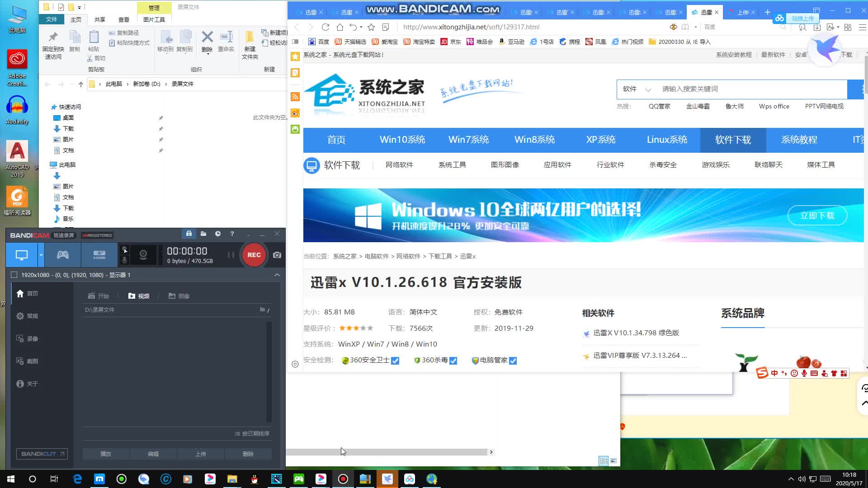
Task: Toggle 电脑管家 check mark
Action: click(x=513, y=361)
